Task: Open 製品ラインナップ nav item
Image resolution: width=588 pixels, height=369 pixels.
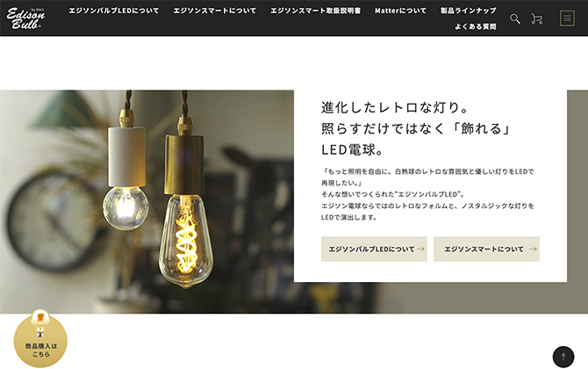Action: pyautogui.click(x=469, y=11)
